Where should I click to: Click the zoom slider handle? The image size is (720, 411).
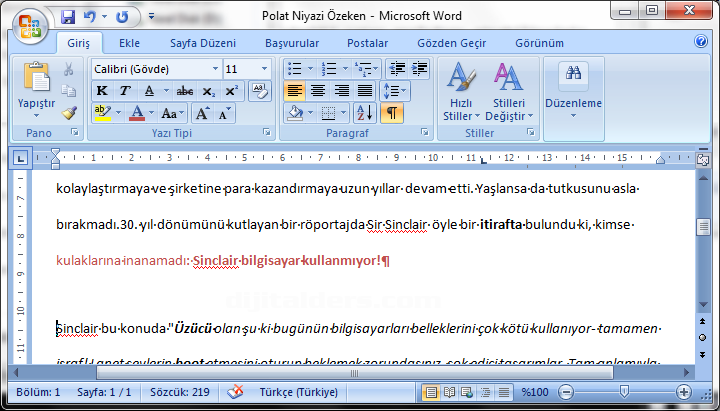pyautogui.click(x=624, y=392)
